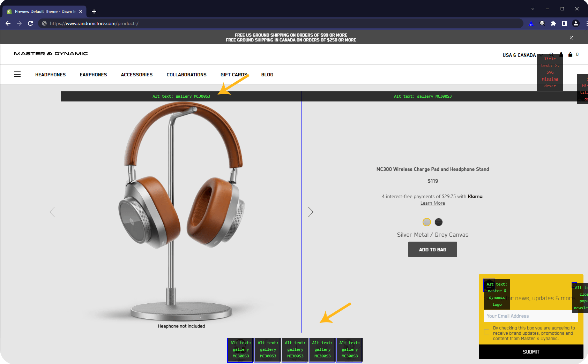588x364 pixels.
Task: Open the shopping bag icon
Action: [x=570, y=54]
